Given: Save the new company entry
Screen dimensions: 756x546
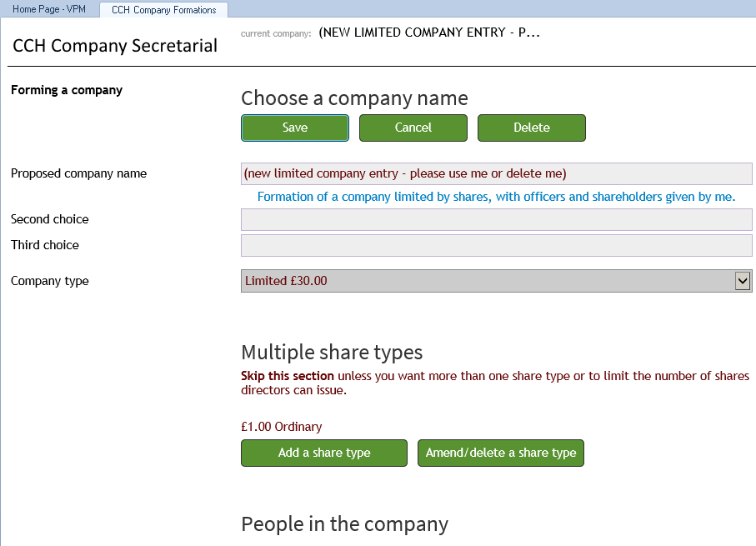Looking at the screenshot, I should click(295, 128).
